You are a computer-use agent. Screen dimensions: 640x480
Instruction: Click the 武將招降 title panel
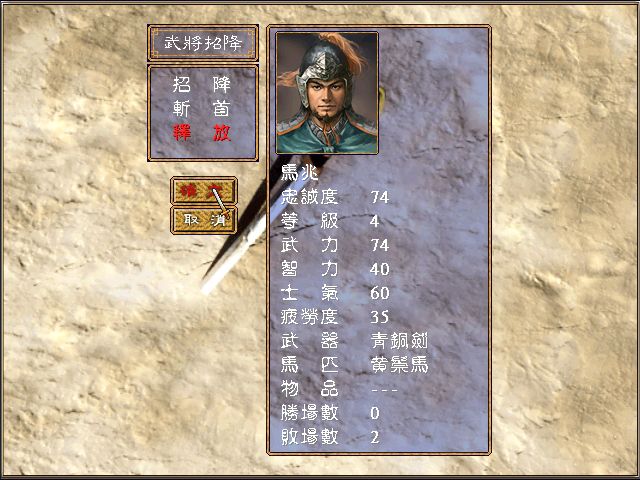(x=203, y=43)
